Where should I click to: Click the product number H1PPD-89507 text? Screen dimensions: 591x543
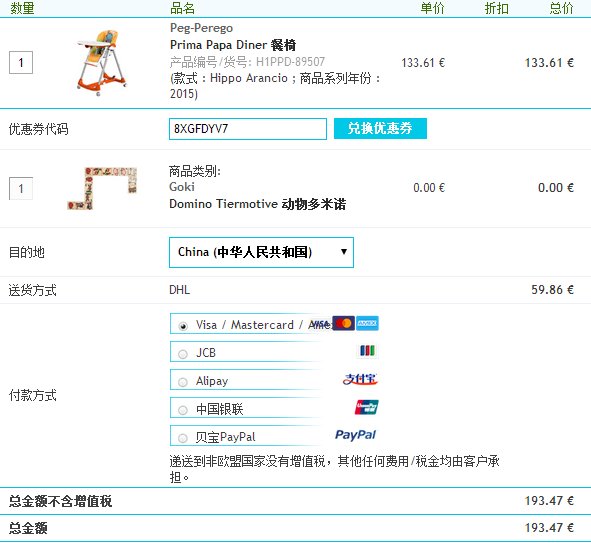click(291, 61)
